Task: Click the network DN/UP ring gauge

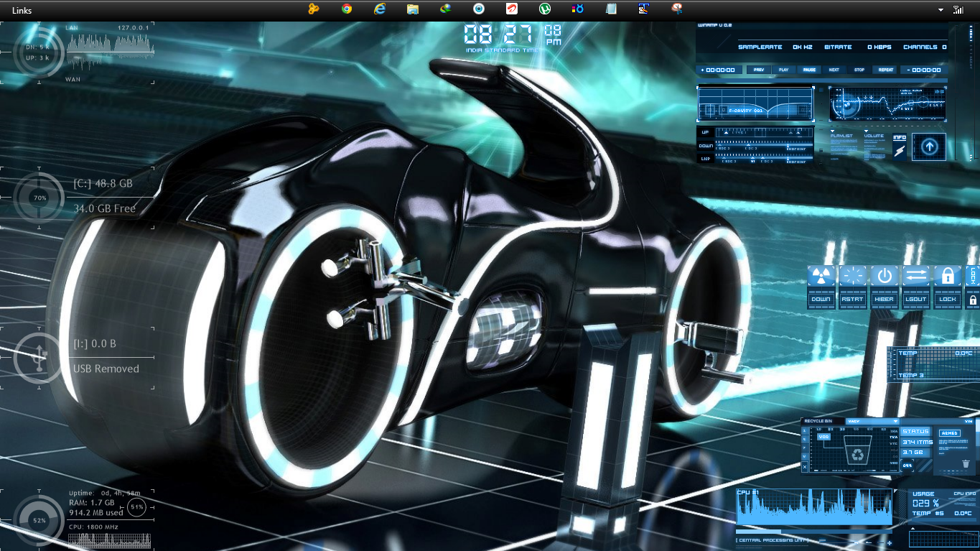Action: point(39,52)
